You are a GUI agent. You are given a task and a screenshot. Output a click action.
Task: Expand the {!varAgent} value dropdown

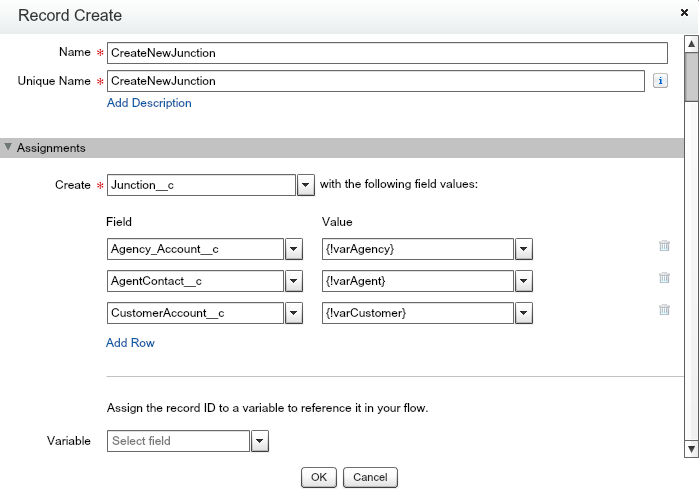pyautogui.click(x=523, y=281)
